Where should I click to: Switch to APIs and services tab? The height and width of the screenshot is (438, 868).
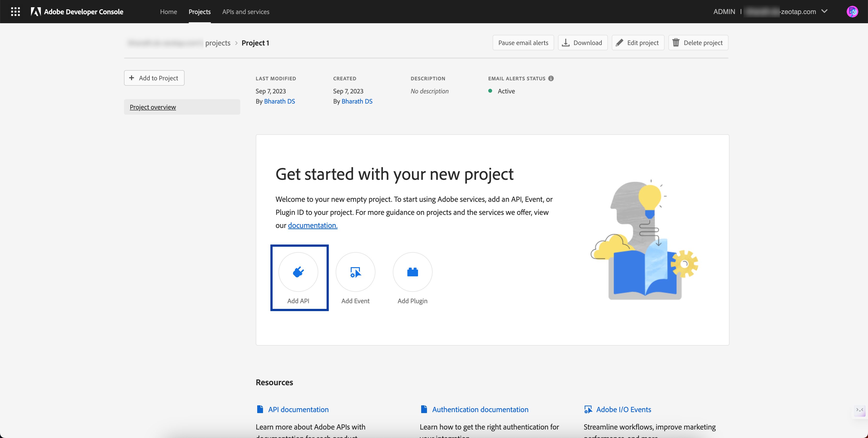(x=246, y=11)
